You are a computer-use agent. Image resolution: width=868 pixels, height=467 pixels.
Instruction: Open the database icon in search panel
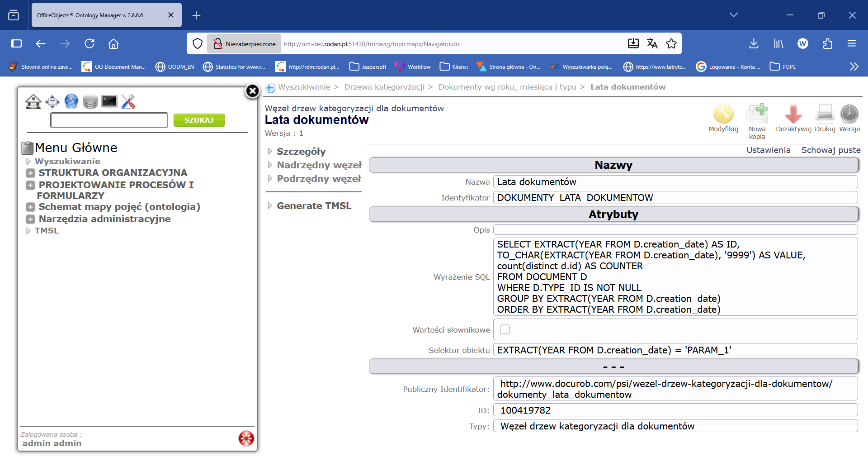point(90,101)
